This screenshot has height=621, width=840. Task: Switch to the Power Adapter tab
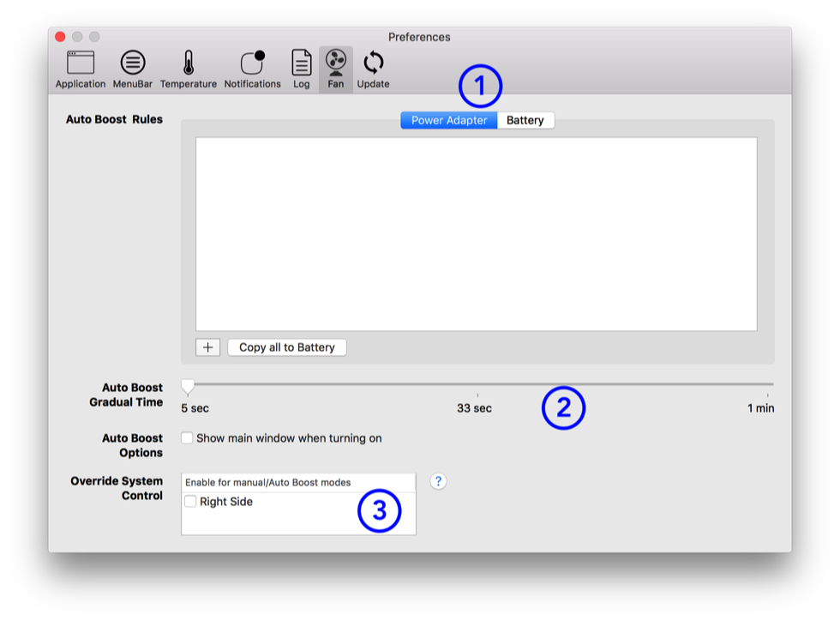point(448,120)
